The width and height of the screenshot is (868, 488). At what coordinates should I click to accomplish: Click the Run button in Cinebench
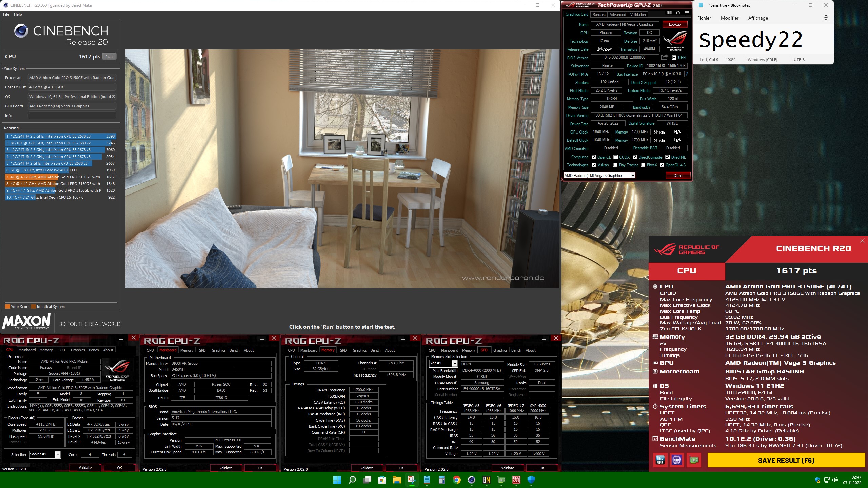click(x=109, y=57)
